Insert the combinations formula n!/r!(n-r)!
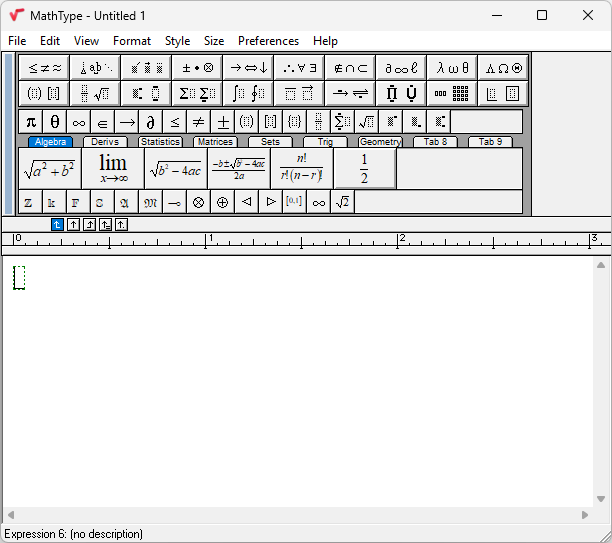Viewport: 612px width, 543px height. [302, 169]
